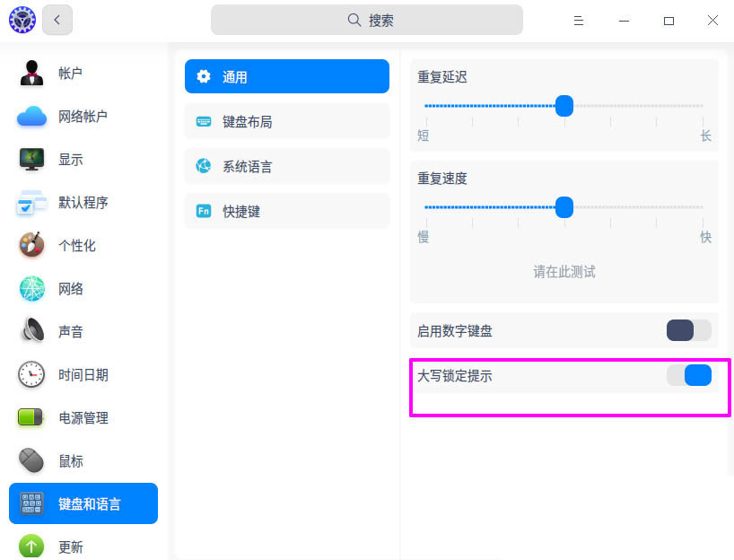The image size is (734, 560).
Task: Click the 请在此测试 test input field
Action: pyautogui.click(x=563, y=272)
